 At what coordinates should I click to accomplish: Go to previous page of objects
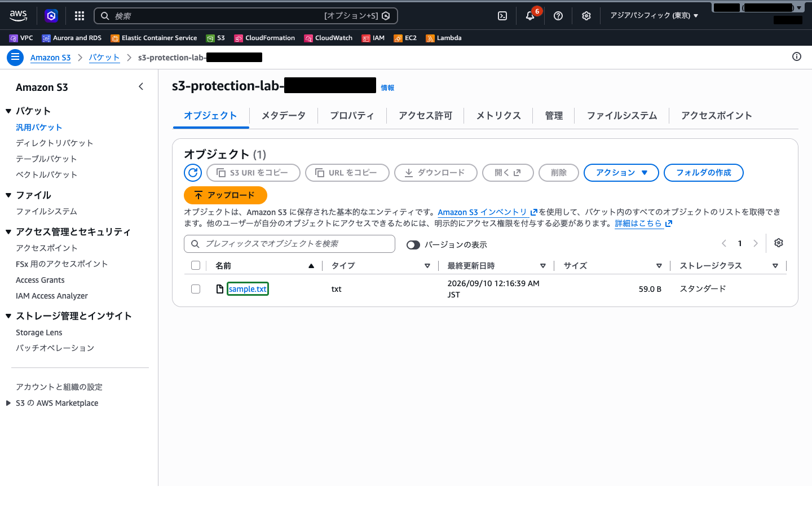pos(724,243)
